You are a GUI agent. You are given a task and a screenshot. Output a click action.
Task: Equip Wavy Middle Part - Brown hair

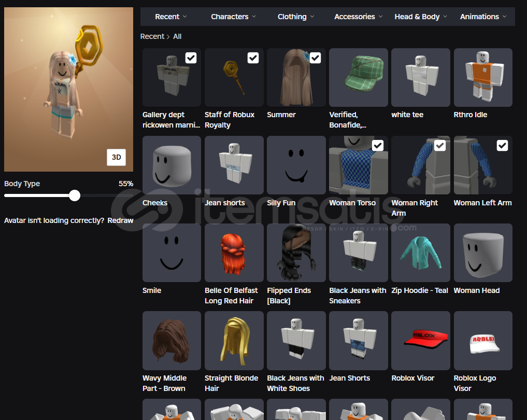point(172,340)
